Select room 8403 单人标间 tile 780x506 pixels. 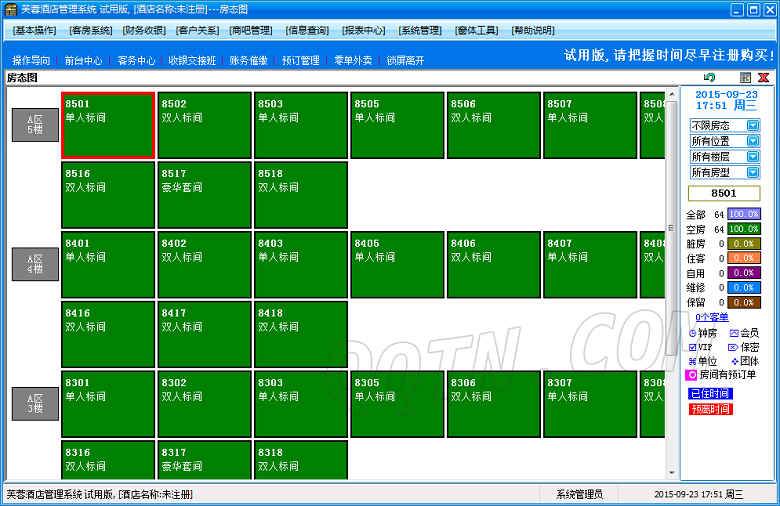point(301,265)
